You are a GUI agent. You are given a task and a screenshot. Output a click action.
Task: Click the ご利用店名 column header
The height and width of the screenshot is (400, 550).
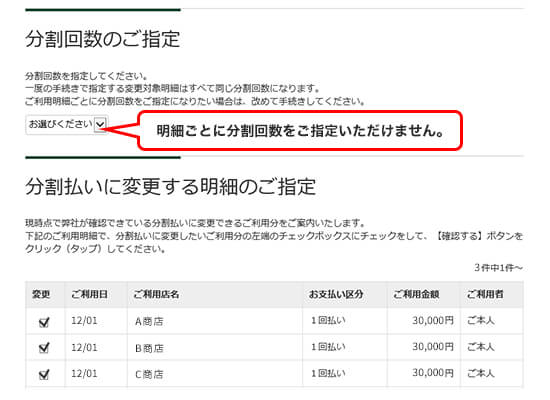[156, 294]
